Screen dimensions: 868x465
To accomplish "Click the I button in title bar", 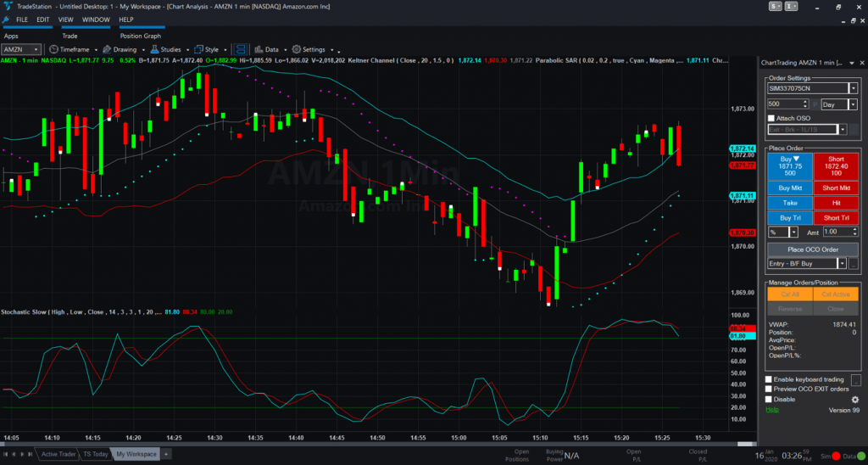I will pyautogui.click(x=791, y=6).
